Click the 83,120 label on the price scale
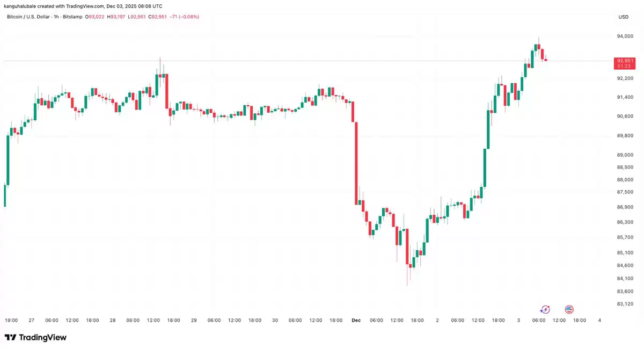The width and height of the screenshot is (644, 349). (625, 304)
